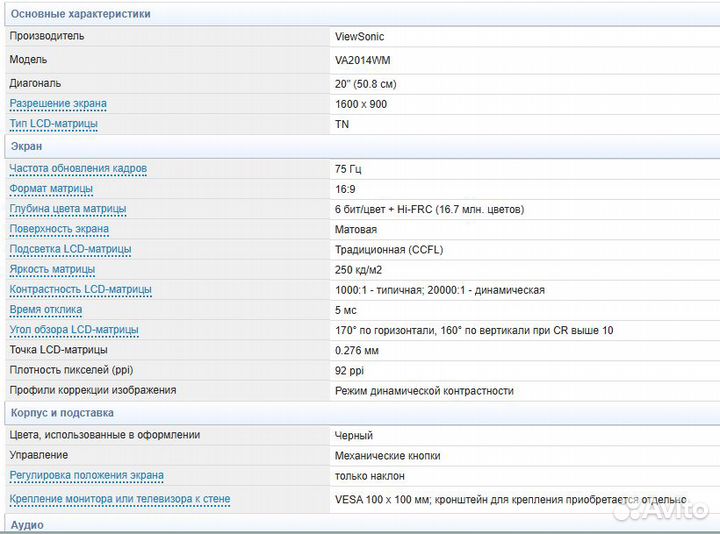This screenshot has height=534, width=720.
Task: Click the surface value 'Матовая'
Action: point(356,230)
